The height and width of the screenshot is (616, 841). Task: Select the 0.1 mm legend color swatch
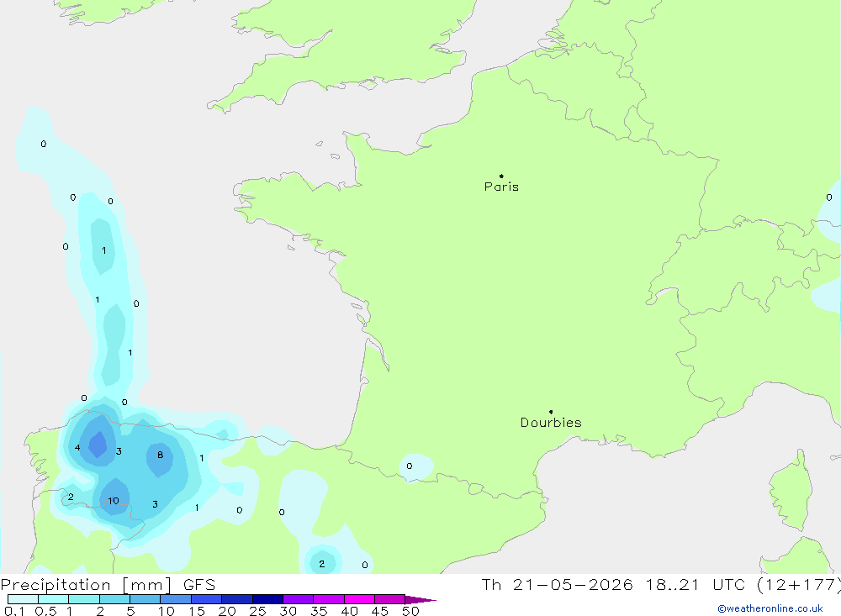(23, 599)
